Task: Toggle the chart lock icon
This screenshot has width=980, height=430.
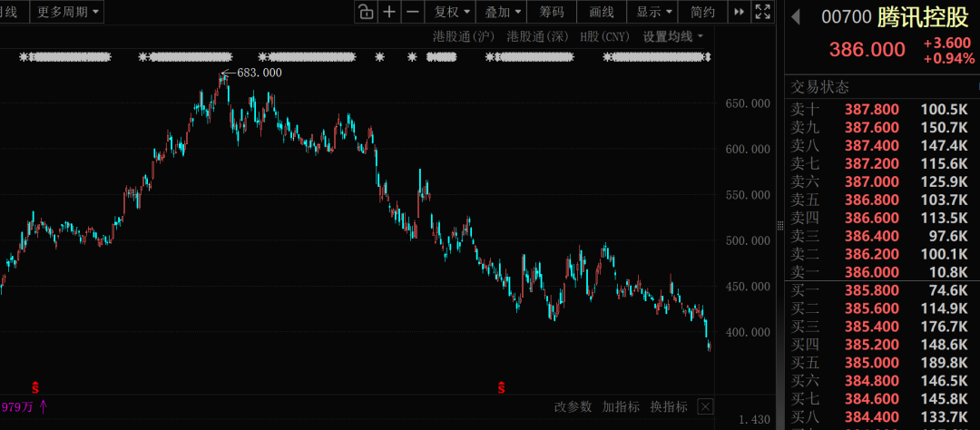Action: coord(366,12)
